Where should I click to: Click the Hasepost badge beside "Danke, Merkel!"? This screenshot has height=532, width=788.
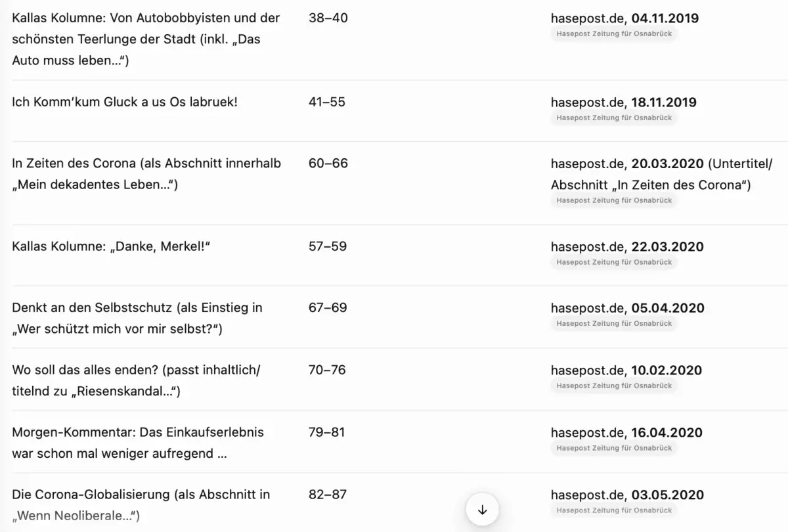point(613,261)
